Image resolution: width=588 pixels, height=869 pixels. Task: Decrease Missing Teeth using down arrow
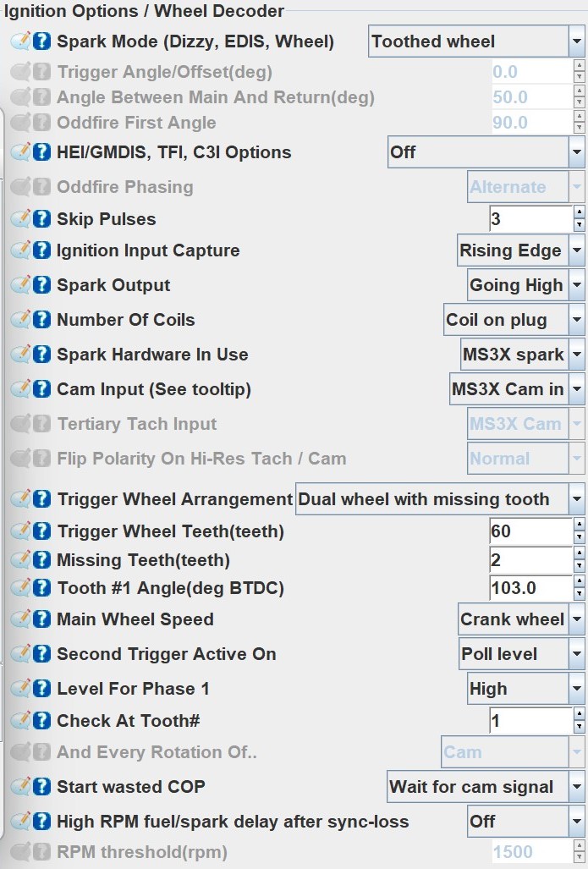pyautogui.click(x=579, y=566)
